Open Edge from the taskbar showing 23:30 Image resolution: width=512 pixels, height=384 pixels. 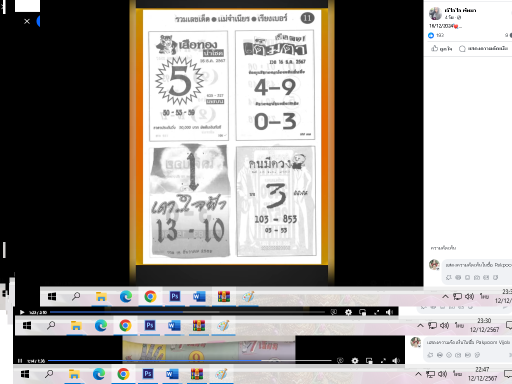tap(100, 325)
